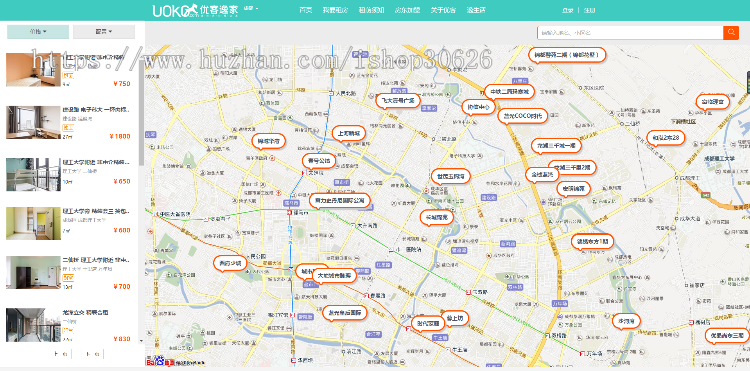The height and width of the screenshot is (371, 750).
Task: Click the room photo of the ¥1800 listing
Action: 33,122
